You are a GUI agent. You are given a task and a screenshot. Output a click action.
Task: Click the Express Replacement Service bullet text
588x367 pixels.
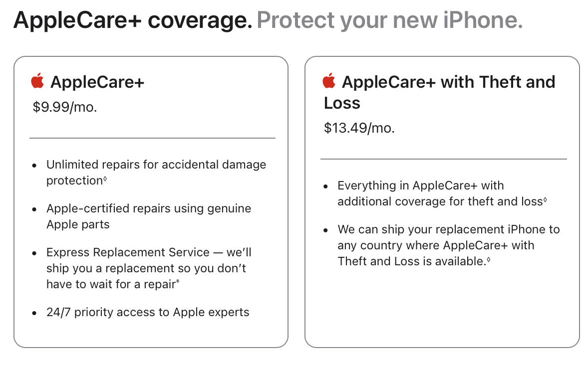point(149,268)
